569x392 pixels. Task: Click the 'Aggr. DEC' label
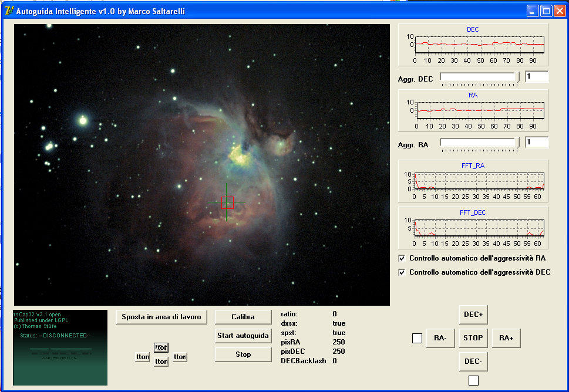click(x=416, y=79)
